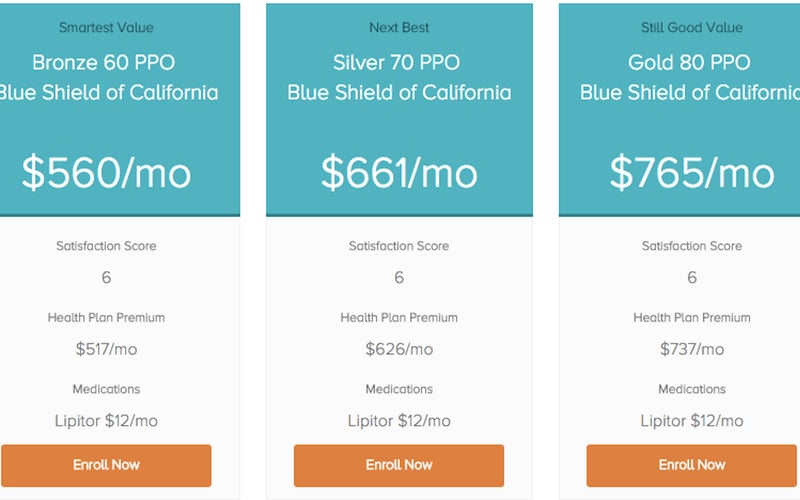Click Satisfaction Score heading in Silver card
The image size is (800, 500).
[x=399, y=246]
